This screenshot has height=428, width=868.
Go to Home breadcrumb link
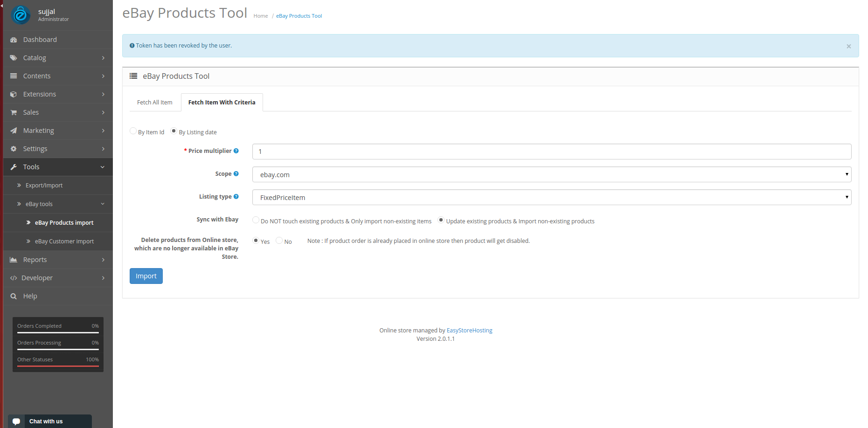pos(261,16)
